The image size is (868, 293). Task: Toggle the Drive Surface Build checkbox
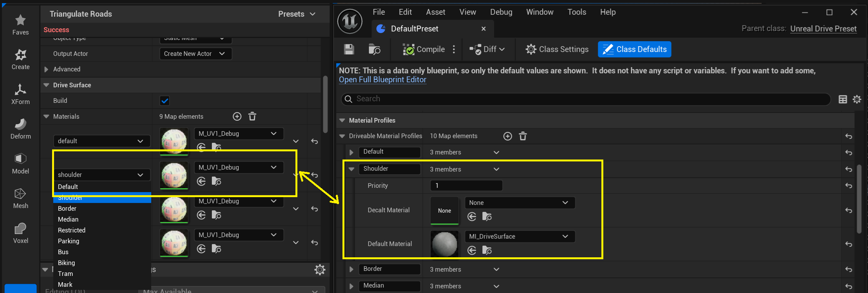click(x=165, y=101)
